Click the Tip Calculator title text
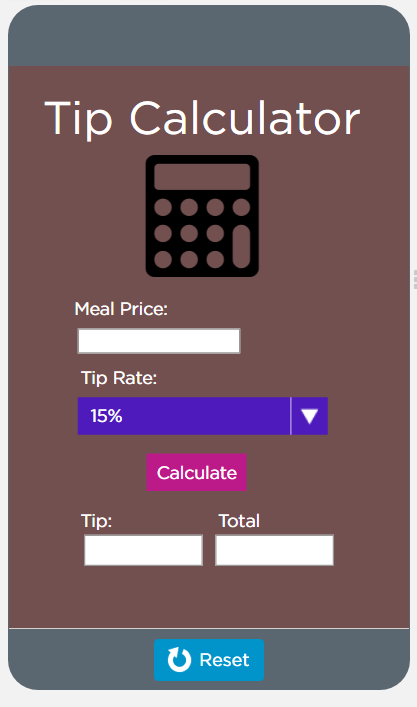 click(202, 118)
